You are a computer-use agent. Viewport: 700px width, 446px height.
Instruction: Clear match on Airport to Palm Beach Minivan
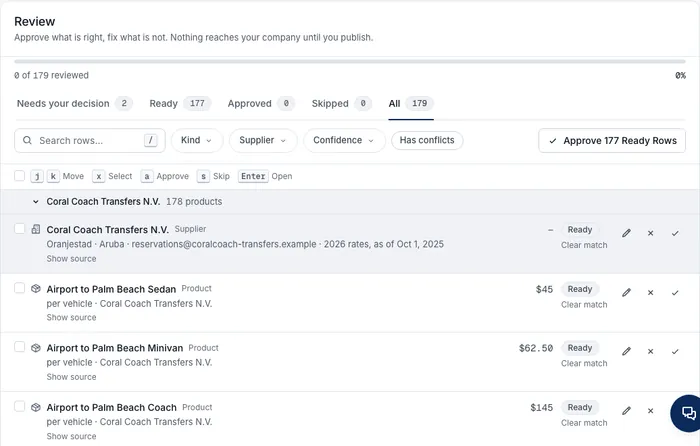[584, 363]
